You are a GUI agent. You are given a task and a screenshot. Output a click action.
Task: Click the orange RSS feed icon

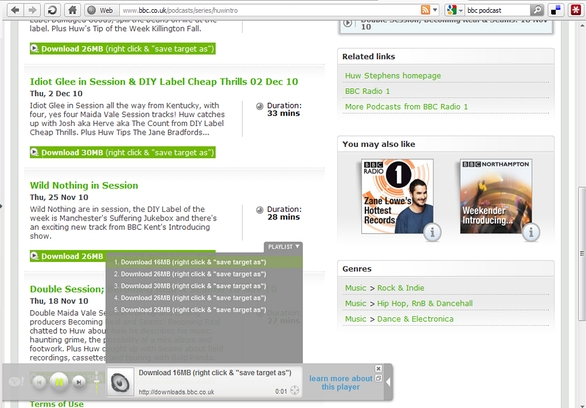(x=425, y=10)
